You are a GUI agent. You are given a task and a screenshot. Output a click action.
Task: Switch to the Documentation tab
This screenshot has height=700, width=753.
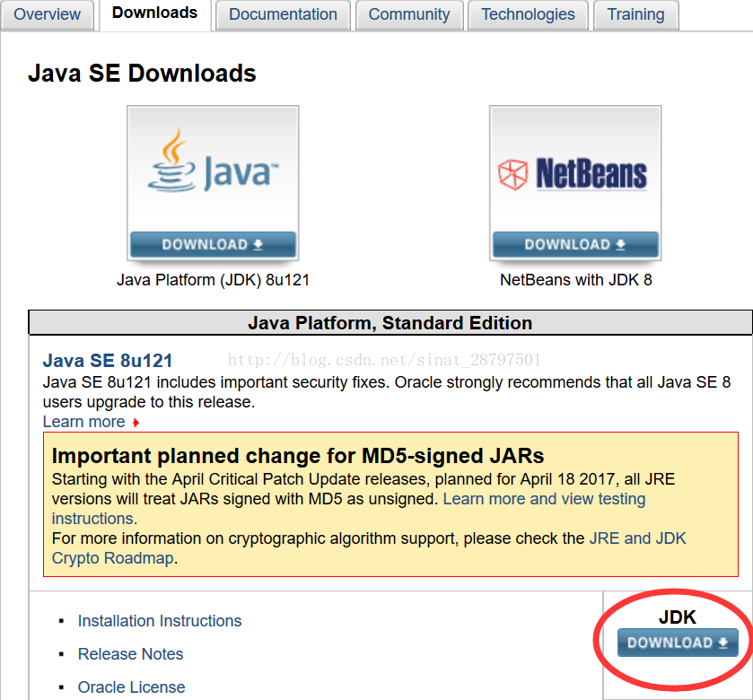coord(283,14)
